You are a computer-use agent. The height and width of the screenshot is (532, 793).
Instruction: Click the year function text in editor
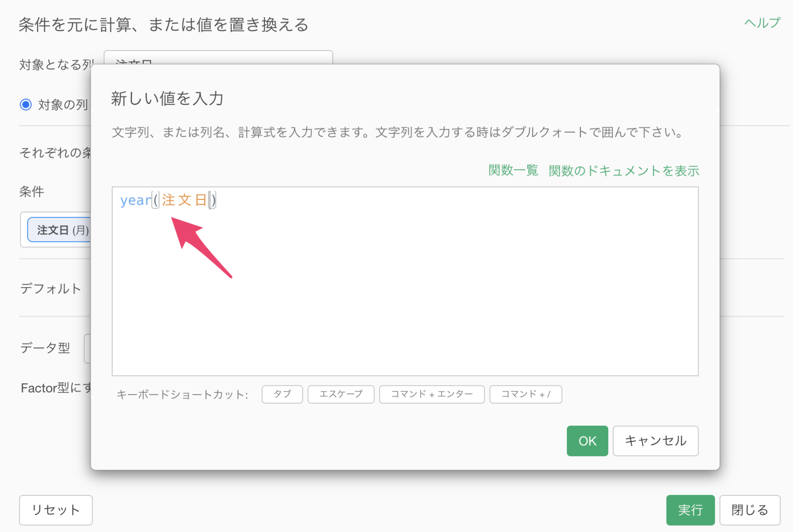click(135, 200)
